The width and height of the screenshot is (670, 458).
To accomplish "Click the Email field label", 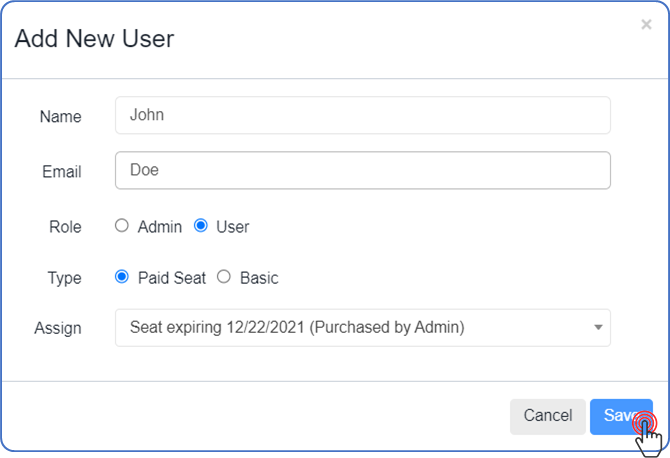I will click(x=61, y=171).
